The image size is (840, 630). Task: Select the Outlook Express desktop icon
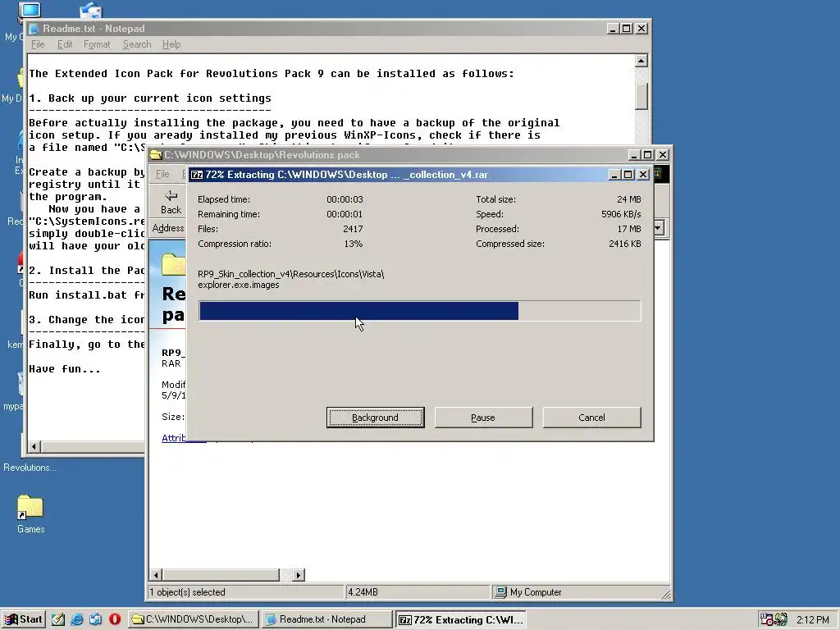pyautogui.click(x=90, y=10)
